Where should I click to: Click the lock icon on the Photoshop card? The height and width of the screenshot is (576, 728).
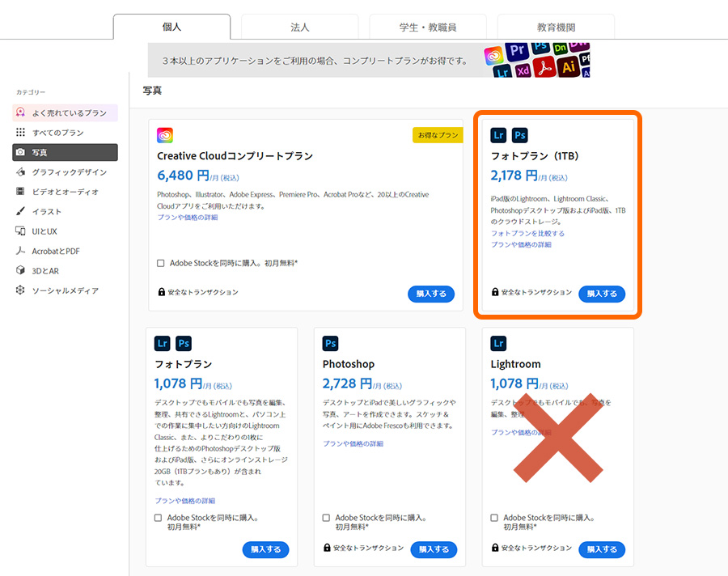(x=327, y=548)
